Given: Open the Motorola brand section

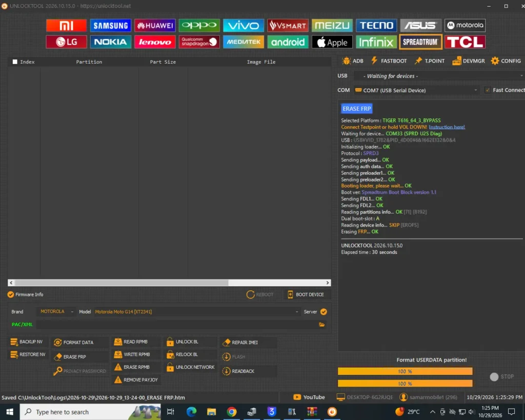Looking at the screenshot, I should coord(465,26).
